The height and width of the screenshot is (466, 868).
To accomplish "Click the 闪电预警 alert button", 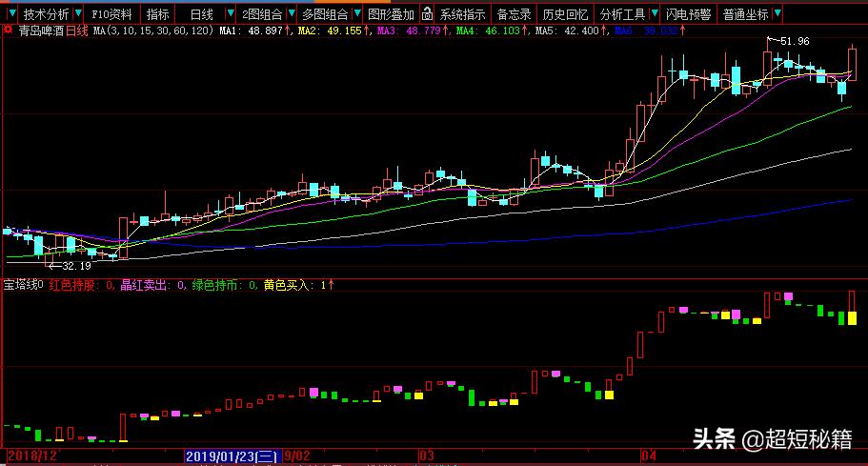I will tap(688, 14).
